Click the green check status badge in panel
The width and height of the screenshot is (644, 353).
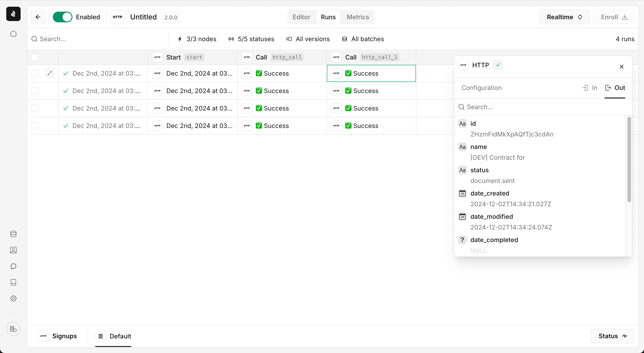point(498,65)
